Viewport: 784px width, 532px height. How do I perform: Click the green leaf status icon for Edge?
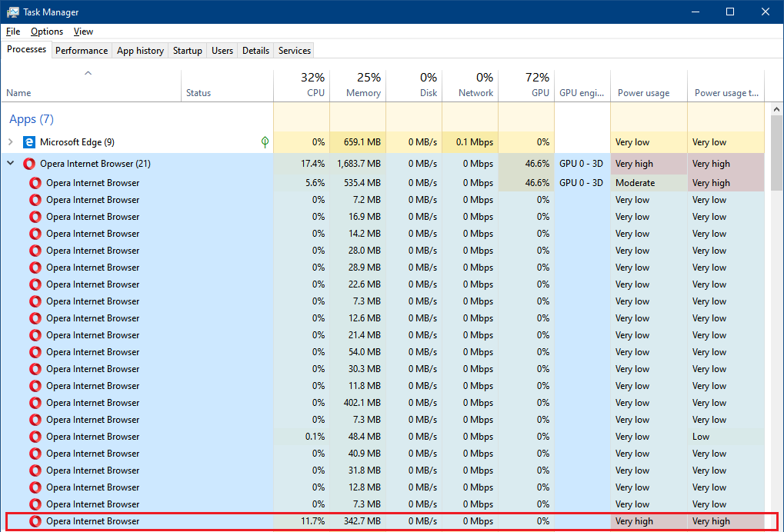coord(265,142)
